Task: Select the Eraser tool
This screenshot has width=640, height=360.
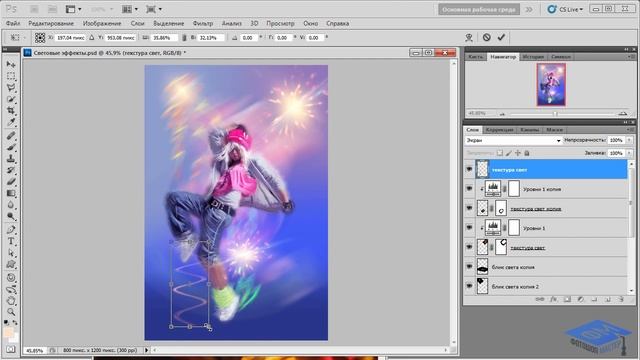Action: point(11,182)
